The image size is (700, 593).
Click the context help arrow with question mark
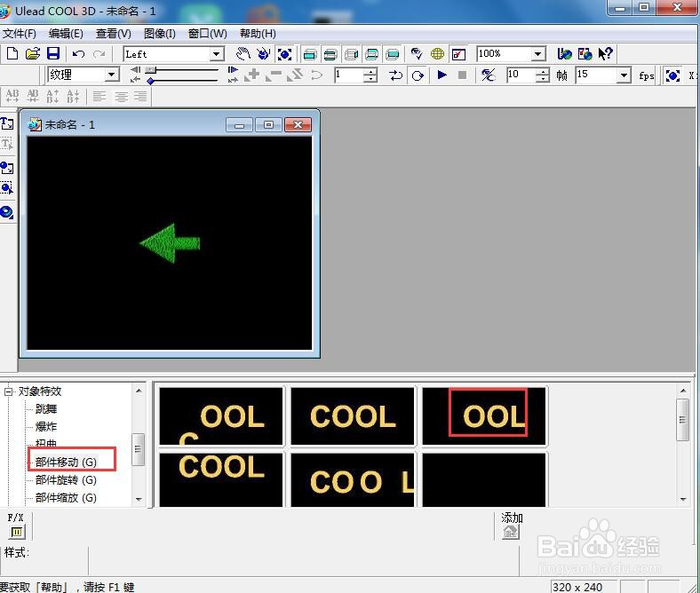point(605,54)
